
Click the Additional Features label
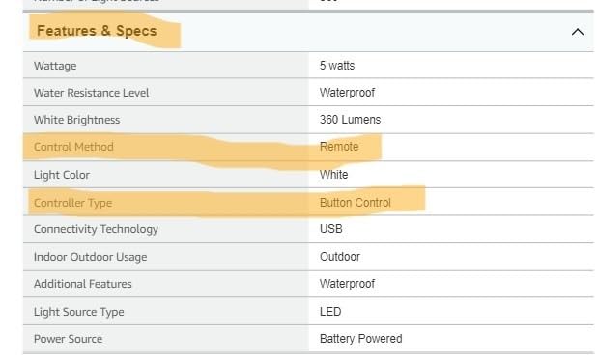click(82, 284)
